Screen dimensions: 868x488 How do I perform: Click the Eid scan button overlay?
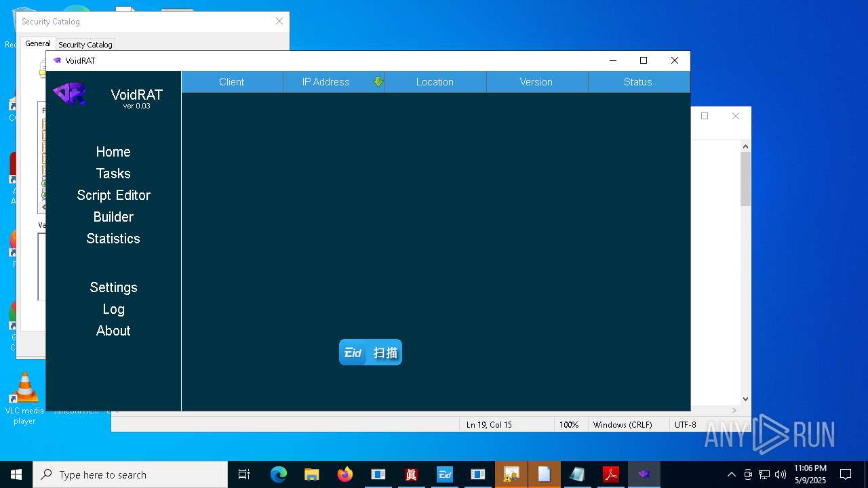coord(370,352)
